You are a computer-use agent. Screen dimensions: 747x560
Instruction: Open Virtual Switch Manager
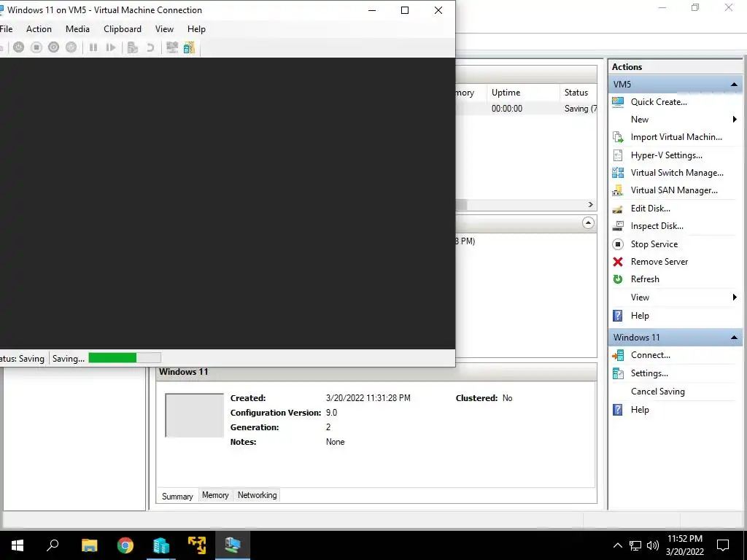pos(677,173)
